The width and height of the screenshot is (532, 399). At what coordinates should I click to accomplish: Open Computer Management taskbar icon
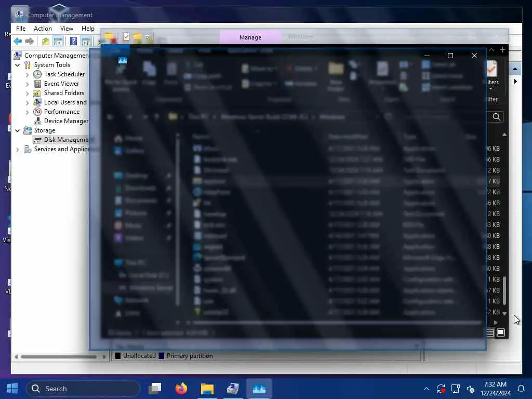point(233,389)
